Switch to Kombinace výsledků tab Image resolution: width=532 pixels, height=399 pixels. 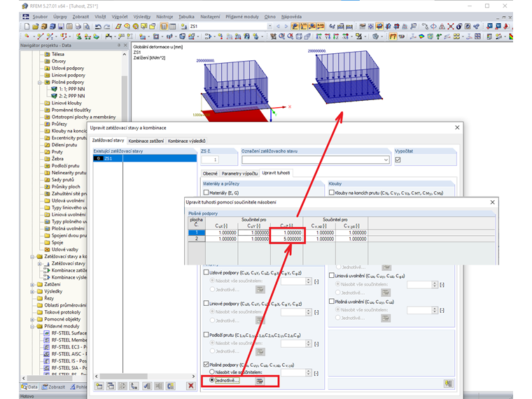[186, 141]
